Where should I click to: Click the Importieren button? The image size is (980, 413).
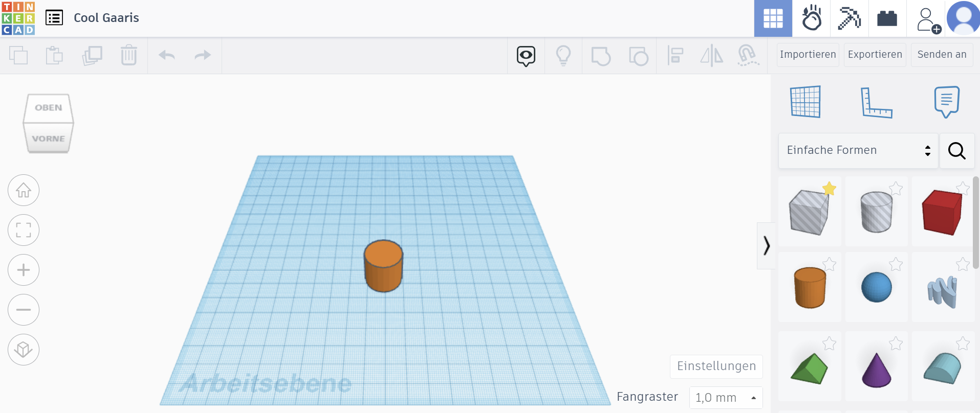pyautogui.click(x=808, y=55)
